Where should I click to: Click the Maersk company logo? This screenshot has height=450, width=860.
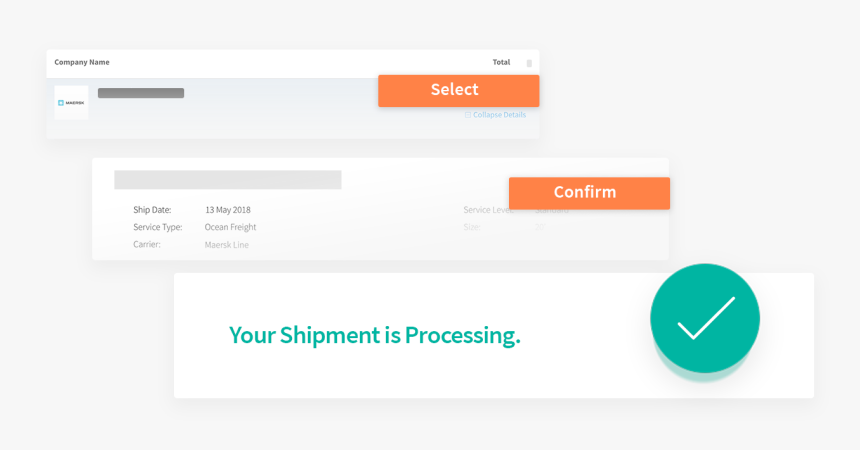tap(71, 102)
